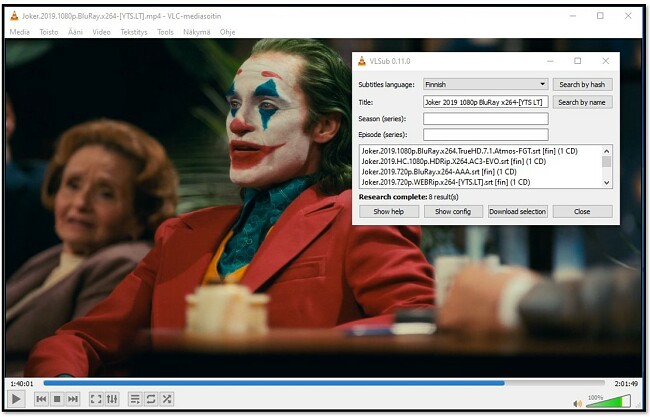Click the total time 2:01:49 label
The width and height of the screenshot is (650, 417).
click(x=626, y=384)
